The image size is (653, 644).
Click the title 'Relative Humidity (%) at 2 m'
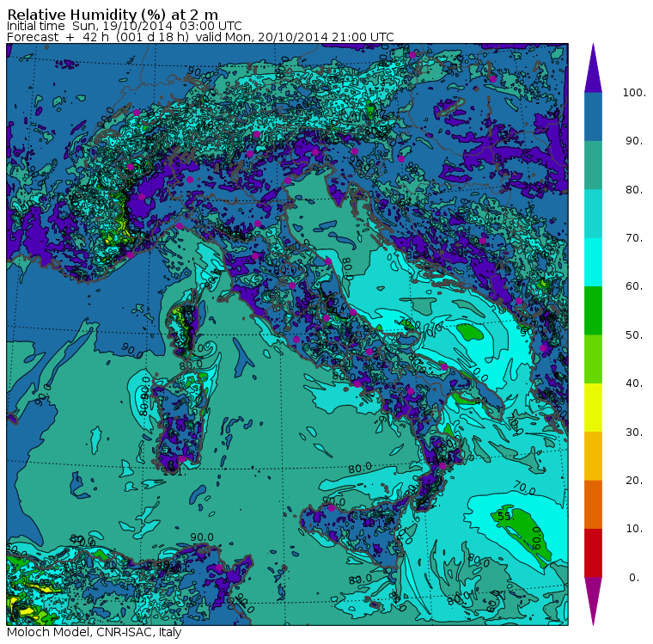point(113,15)
